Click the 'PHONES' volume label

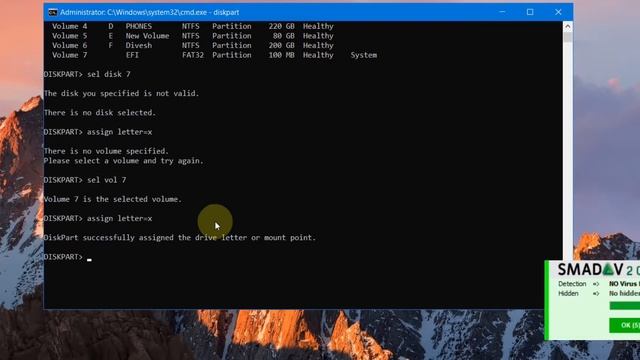(x=138, y=26)
